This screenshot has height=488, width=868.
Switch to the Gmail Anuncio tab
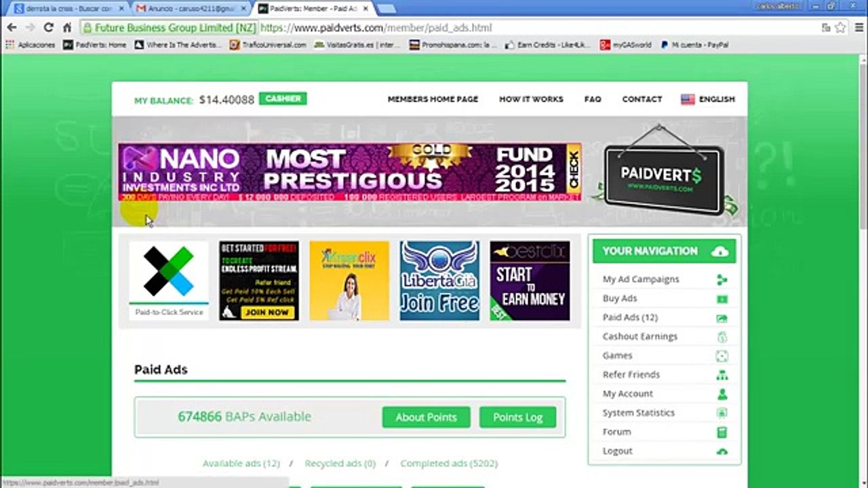192,9
